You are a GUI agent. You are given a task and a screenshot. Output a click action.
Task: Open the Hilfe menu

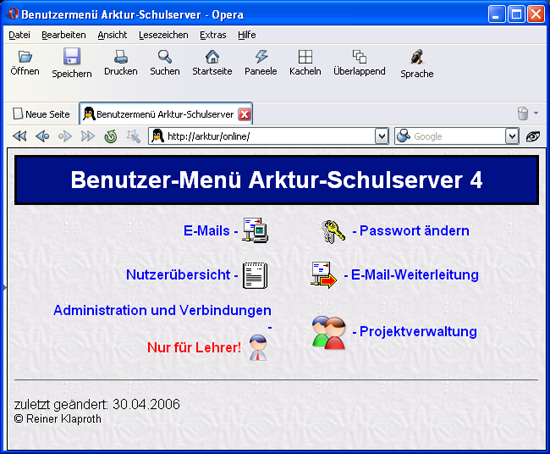coord(247,35)
